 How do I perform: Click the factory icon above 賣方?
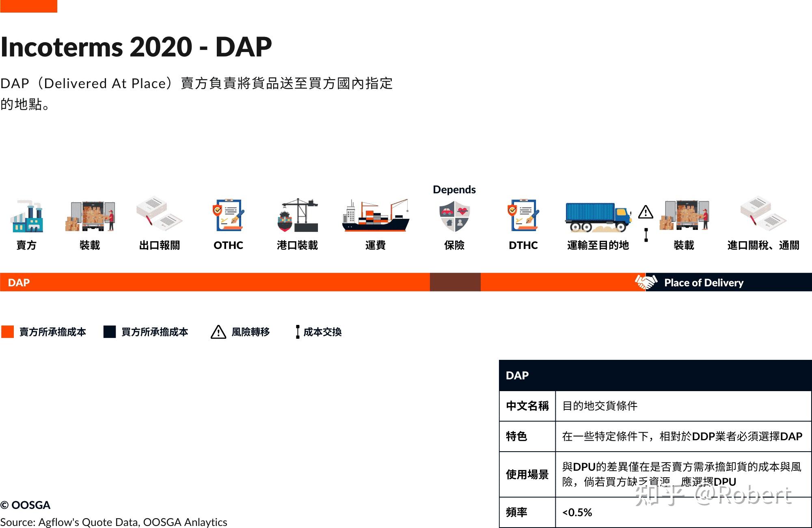pos(27,216)
